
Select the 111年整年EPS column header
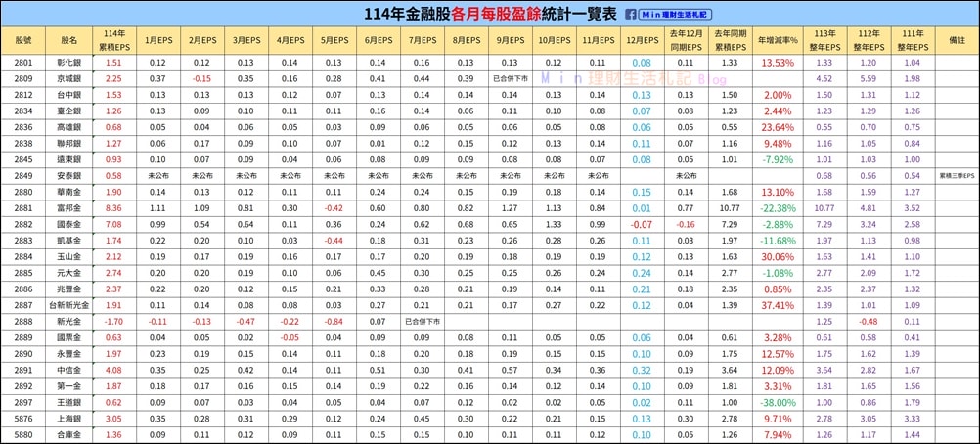pos(913,41)
